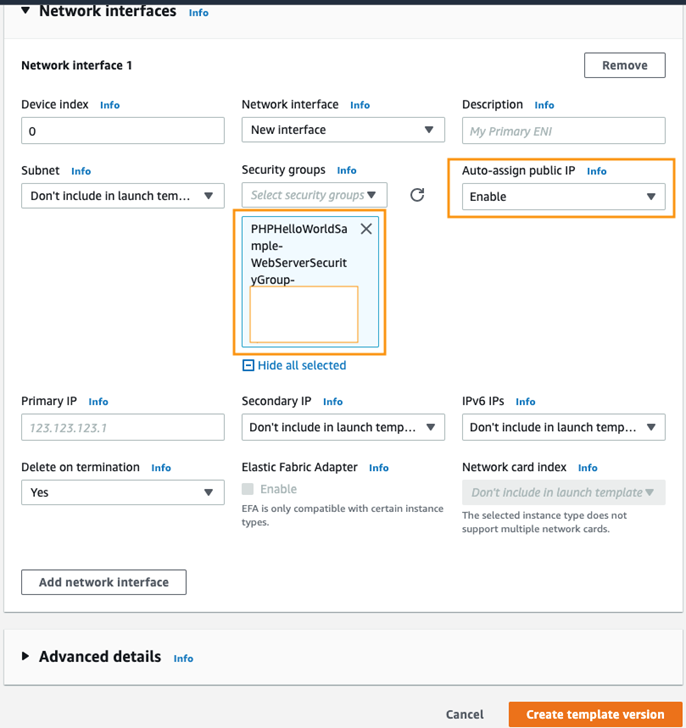
Task: Open the Secondary IP dropdown
Action: (343, 427)
